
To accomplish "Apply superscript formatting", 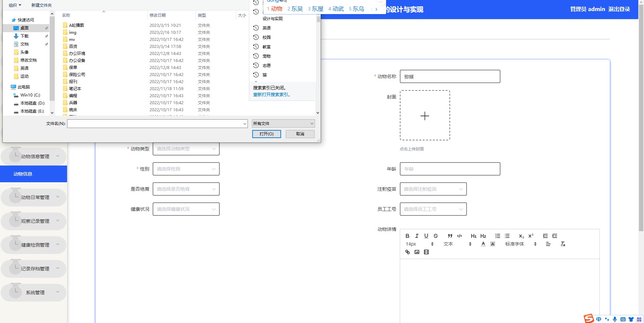I will coord(531,236).
